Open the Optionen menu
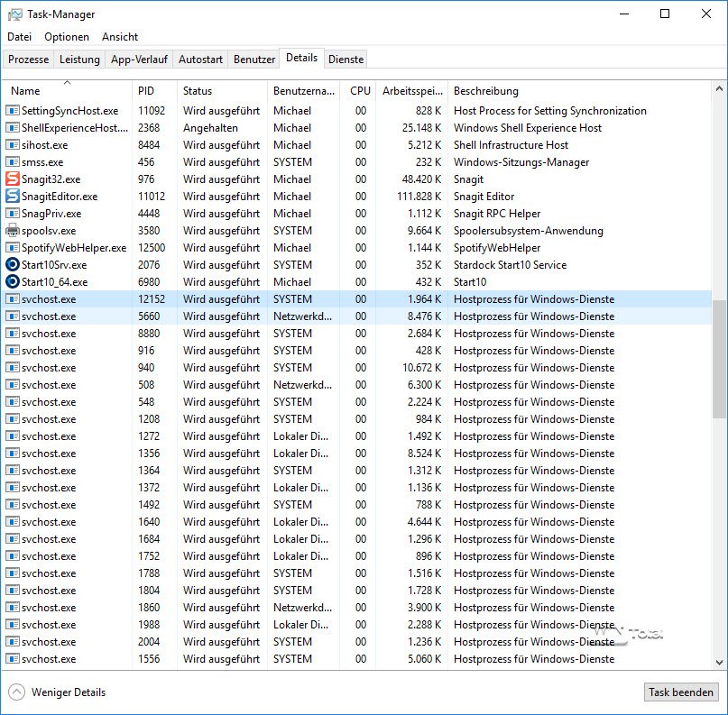 pos(67,37)
